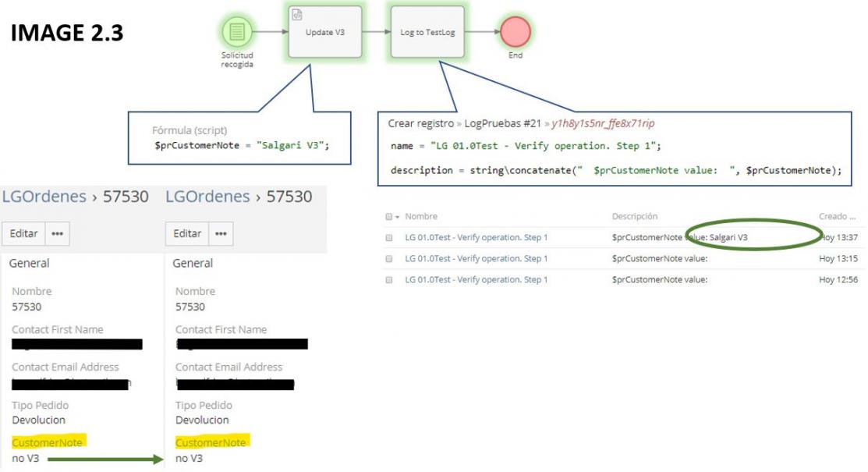
Task: Click the Hoy 13:37 created timestamp
Action: (840, 237)
